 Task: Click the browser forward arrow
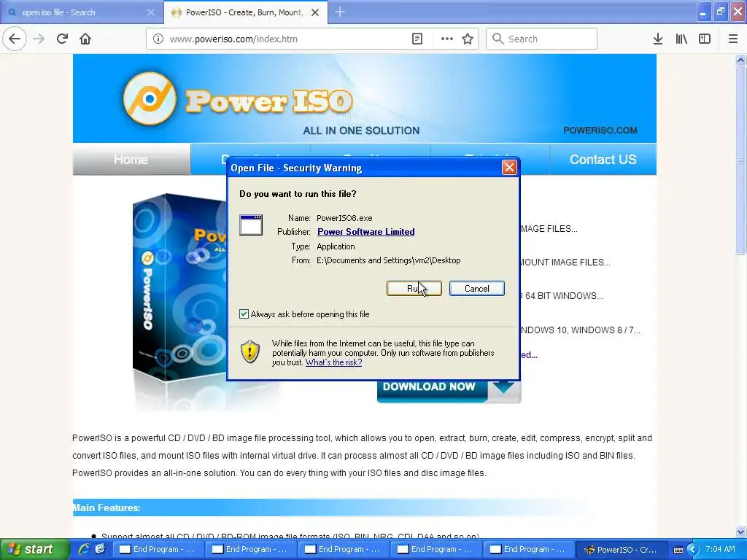point(39,39)
